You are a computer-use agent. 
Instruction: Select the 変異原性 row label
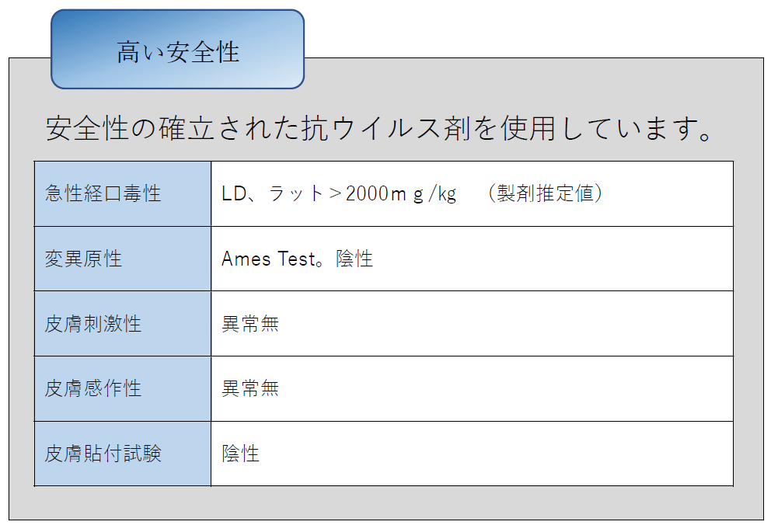click(x=83, y=259)
